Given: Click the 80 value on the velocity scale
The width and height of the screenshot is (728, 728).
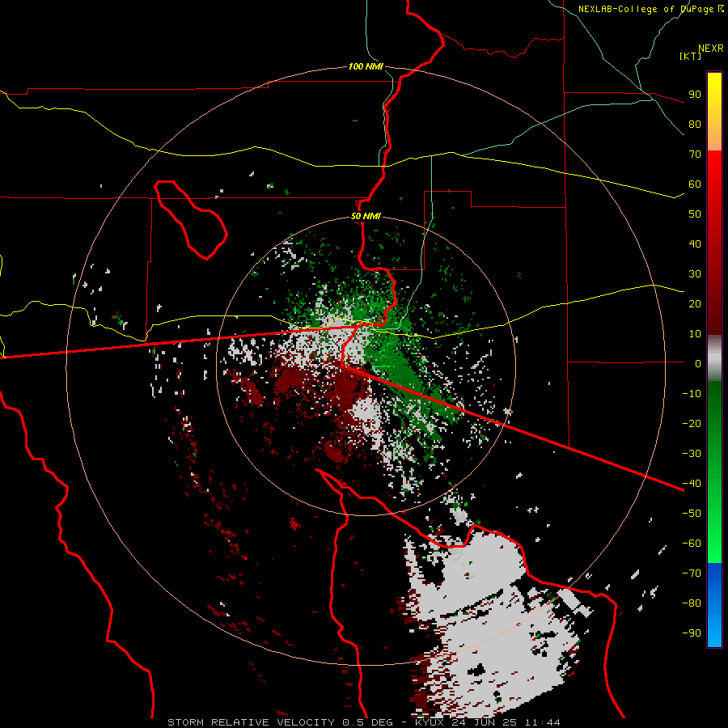Looking at the screenshot, I should (x=695, y=124).
